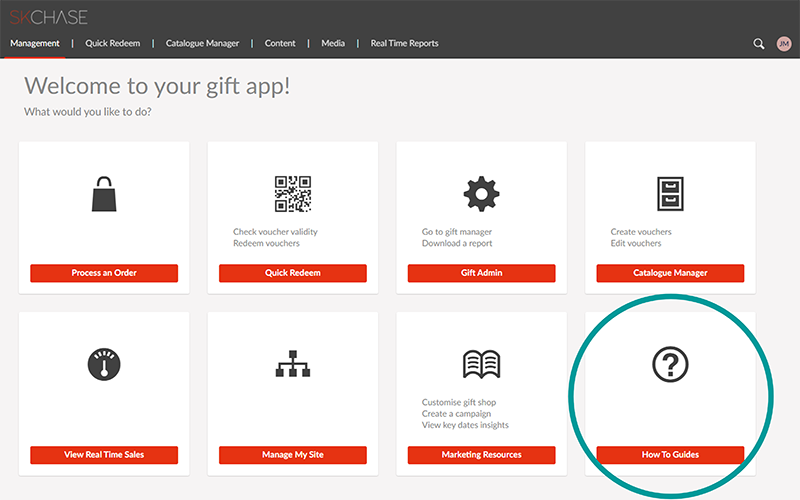Click the red Quick Redeem button
The width and height of the screenshot is (800, 500).
(293, 273)
